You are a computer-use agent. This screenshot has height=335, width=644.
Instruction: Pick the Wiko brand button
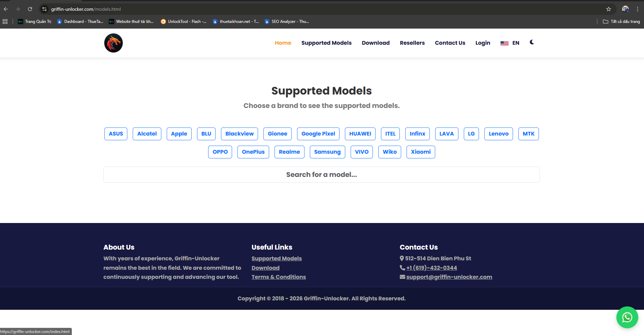(390, 152)
